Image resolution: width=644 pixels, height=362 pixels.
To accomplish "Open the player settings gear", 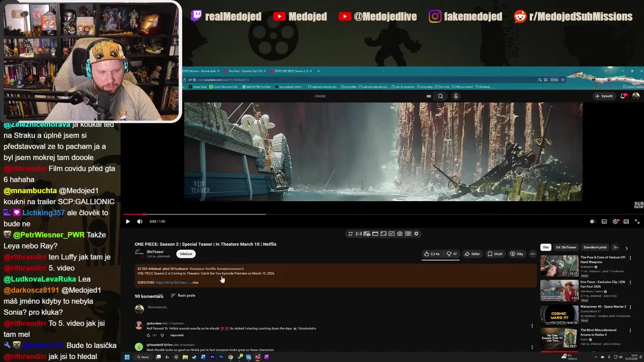I will [x=615, y=221].
